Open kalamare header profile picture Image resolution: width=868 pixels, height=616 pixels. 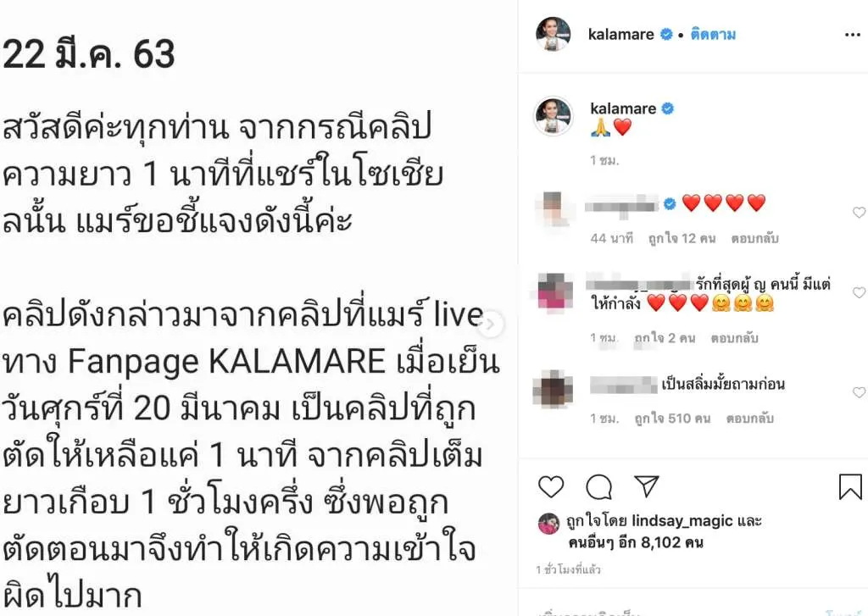point(553,34)
